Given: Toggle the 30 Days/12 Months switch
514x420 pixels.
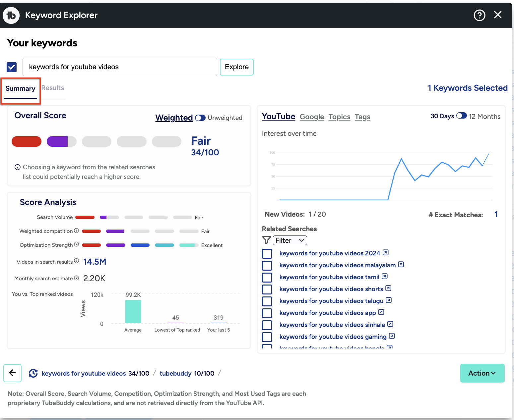Looking at the screenshot, I should (461, 116).
